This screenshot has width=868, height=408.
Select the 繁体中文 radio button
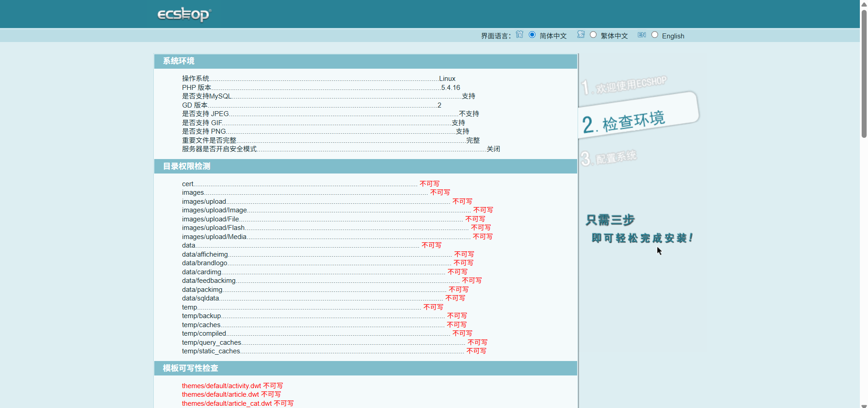pyautogui.click(x=593, y=35)
